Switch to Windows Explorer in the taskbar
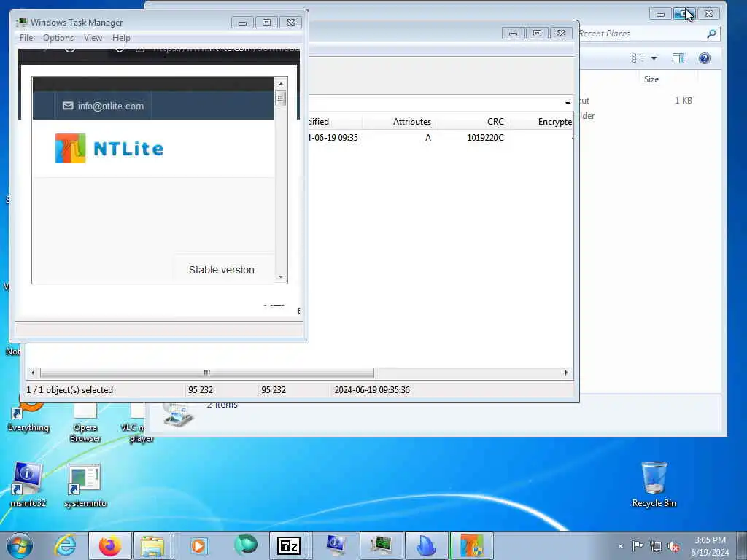 [x=152, y=545]
